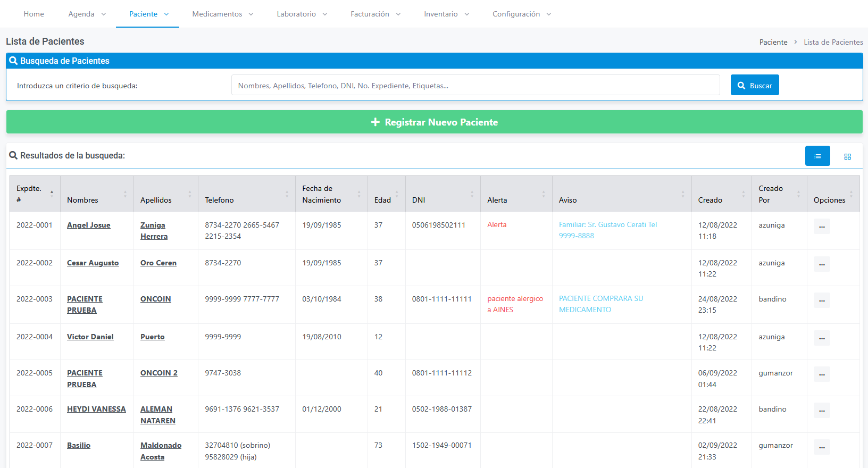Open the Configuración dropdown

tap(522, 14)
